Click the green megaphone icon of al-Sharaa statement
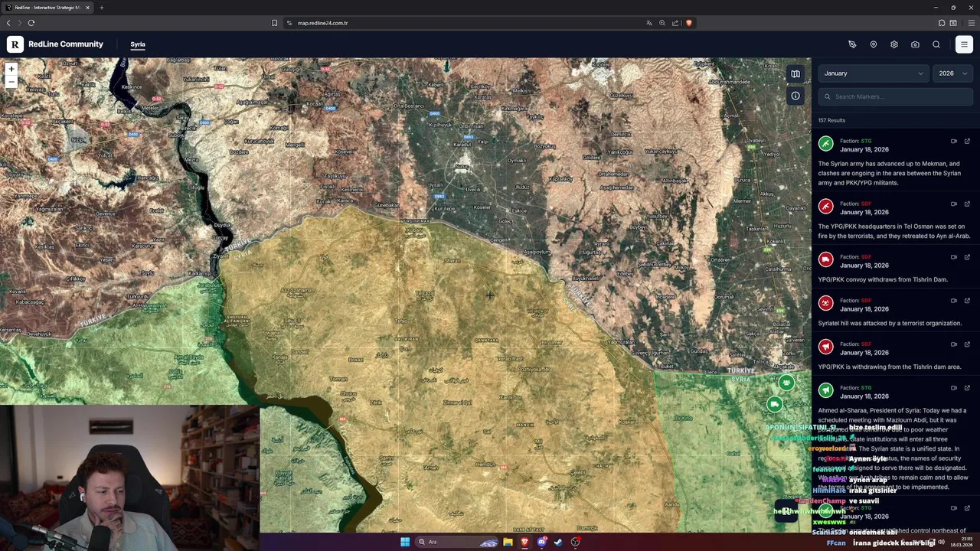Viewport: 980px width, 551px height. tap(825, 390)
